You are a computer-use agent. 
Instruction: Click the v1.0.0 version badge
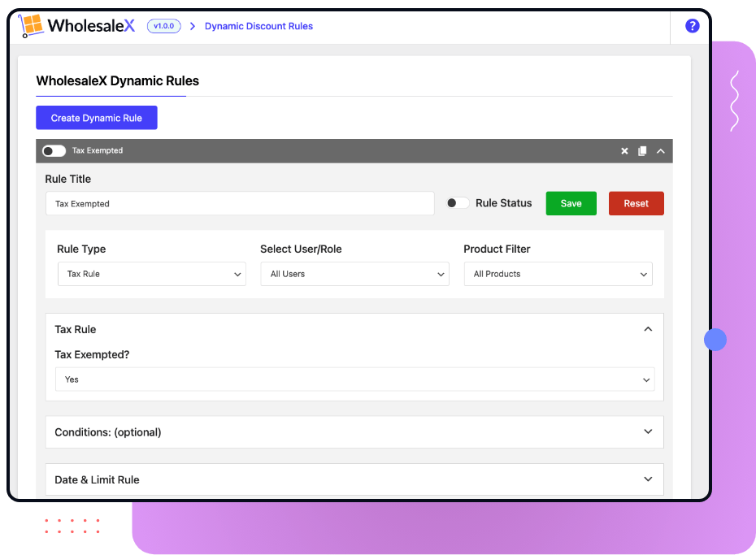point(164,26)
